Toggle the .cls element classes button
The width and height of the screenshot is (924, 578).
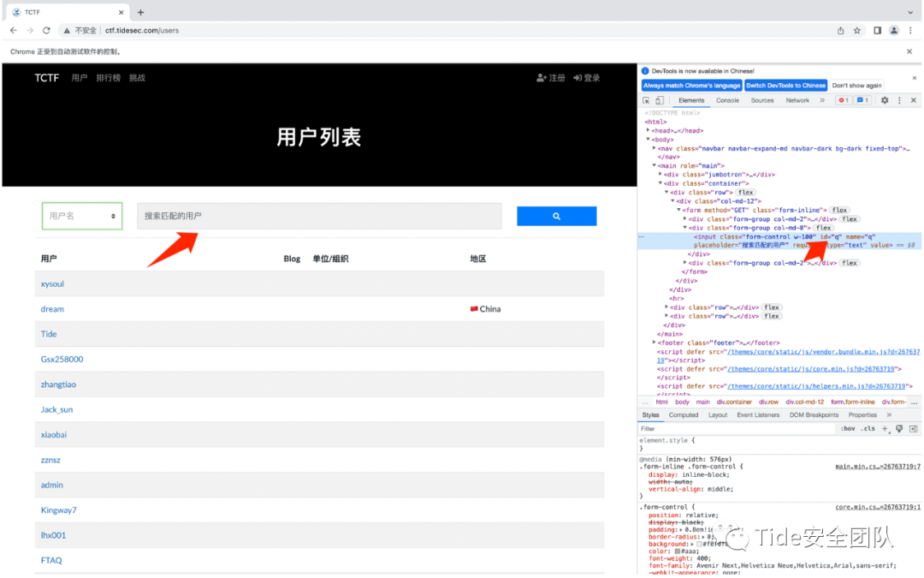pyautogui.click(x=868, y=429)
